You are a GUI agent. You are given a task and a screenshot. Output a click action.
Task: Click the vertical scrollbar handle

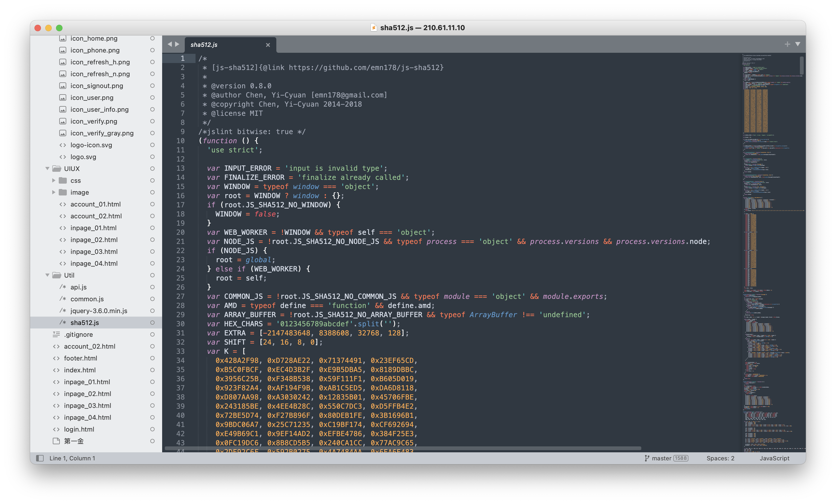(802, 65)
